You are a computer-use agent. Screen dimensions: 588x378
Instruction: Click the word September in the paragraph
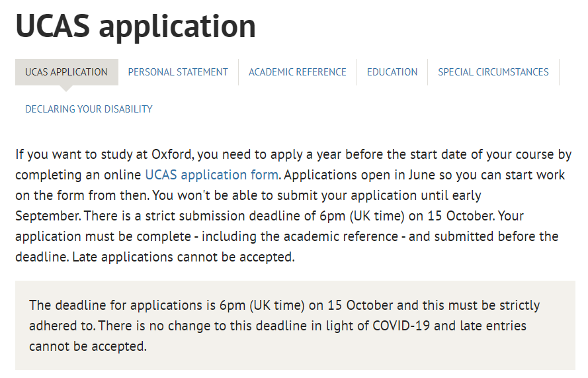click(48, 216)
